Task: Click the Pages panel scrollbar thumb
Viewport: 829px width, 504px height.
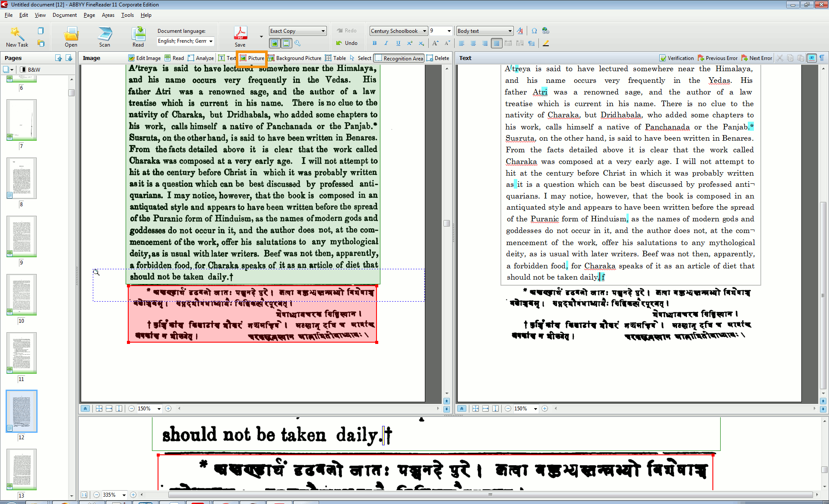Action: 72,92
